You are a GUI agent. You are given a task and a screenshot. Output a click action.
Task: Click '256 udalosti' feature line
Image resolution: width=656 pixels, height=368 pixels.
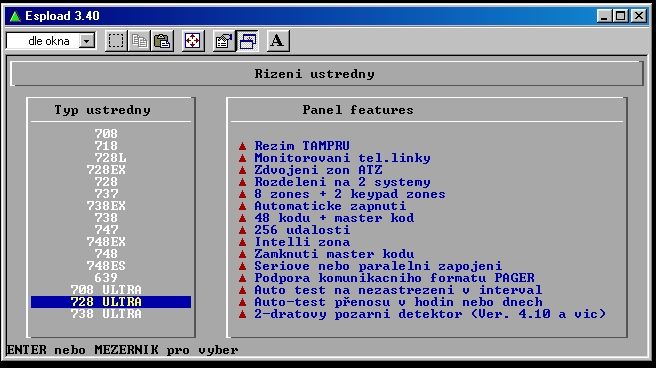(x=302, y=230)
